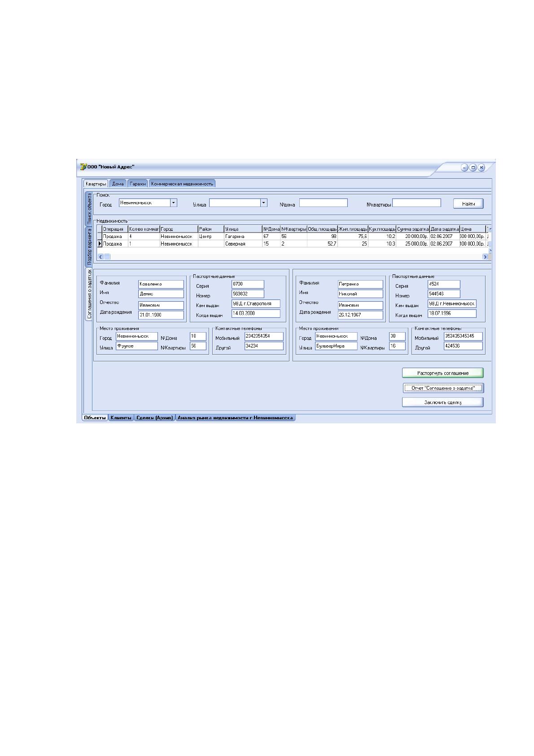Click the №дома search input field
Image resolution: width=534 pixels, height=756 pixels.
(324, 203)
